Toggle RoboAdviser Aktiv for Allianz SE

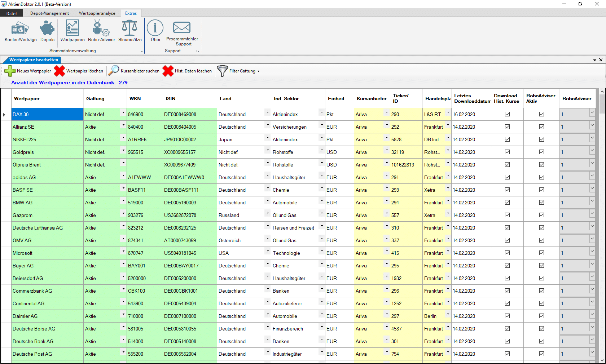[x=541, y=127]
